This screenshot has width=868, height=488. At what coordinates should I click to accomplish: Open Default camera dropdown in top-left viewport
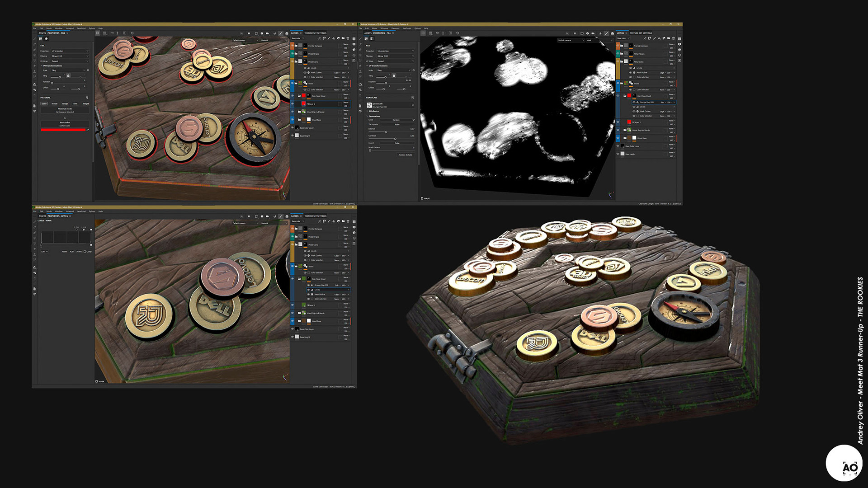[245, 40]
